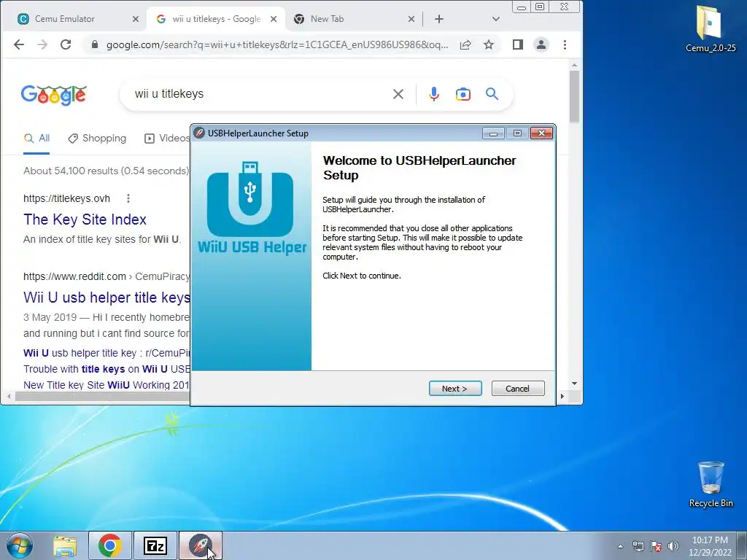Image resolution: width=747 pixels, height=560 pixels.
Task: Clear the Google search box text
Action: (398, 94)
